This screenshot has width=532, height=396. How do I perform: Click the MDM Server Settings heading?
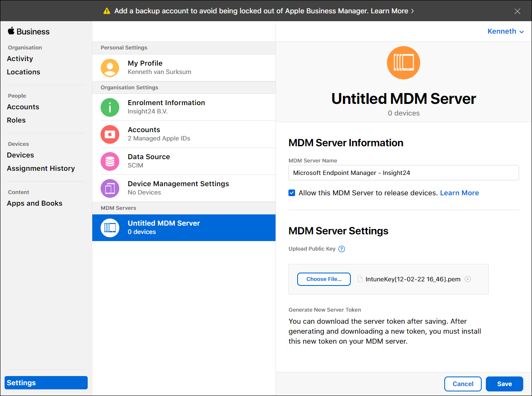[x=338, y=231]
